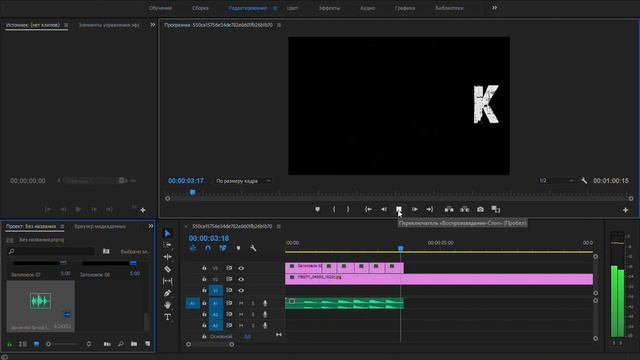Screen dimensions: 640x360
Task: Enable voice-over record on track A1
Action: tap(265, 303)
